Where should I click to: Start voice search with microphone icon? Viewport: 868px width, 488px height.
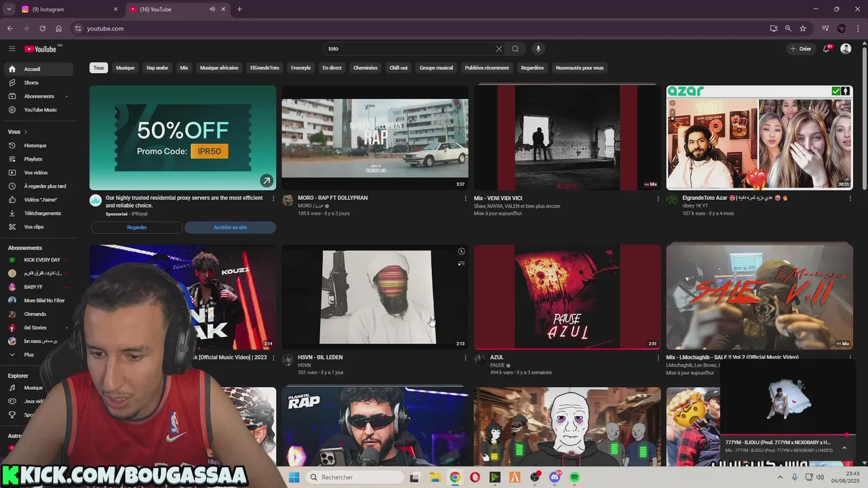click(538, 49)
